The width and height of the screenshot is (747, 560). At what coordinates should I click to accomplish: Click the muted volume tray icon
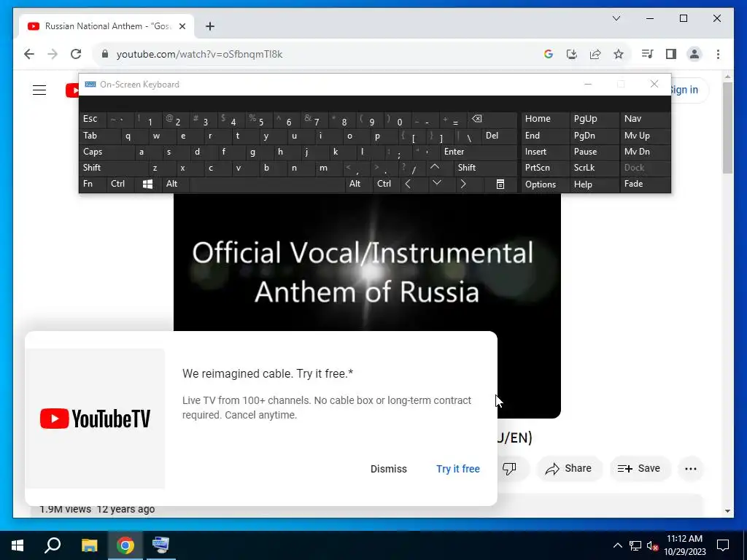(x=652, y=545)
